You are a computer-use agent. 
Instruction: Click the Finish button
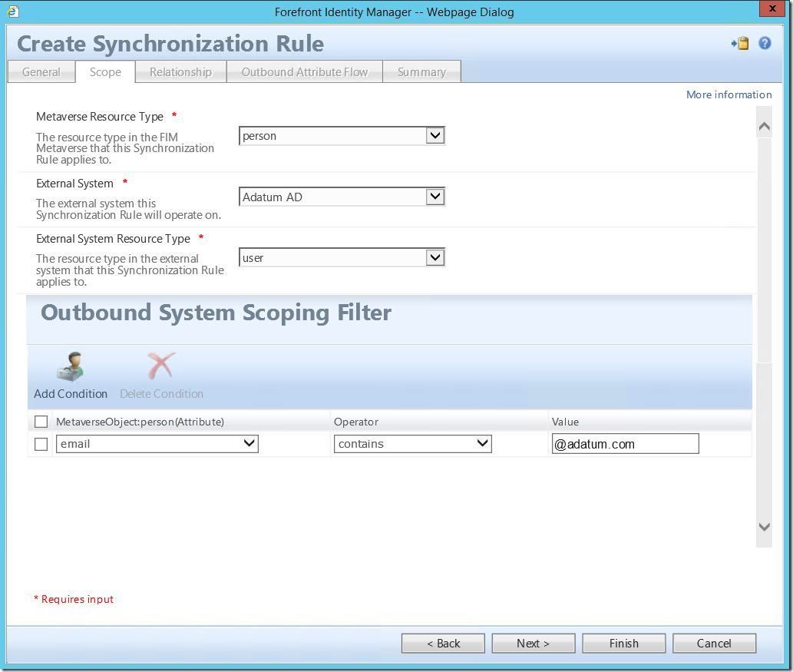pyautogui.click(x=623, y=643)
